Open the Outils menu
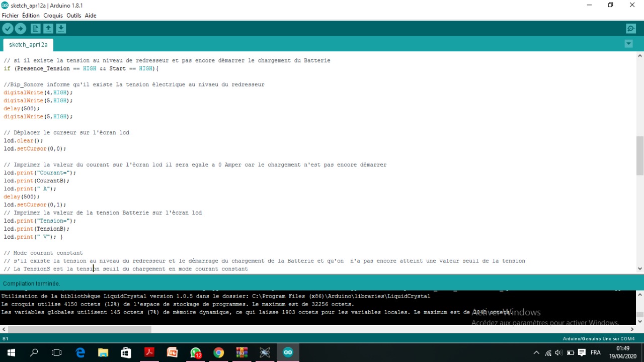Image resolution: width=644 pixels, height=362 pixels. [x=73, y=16]
